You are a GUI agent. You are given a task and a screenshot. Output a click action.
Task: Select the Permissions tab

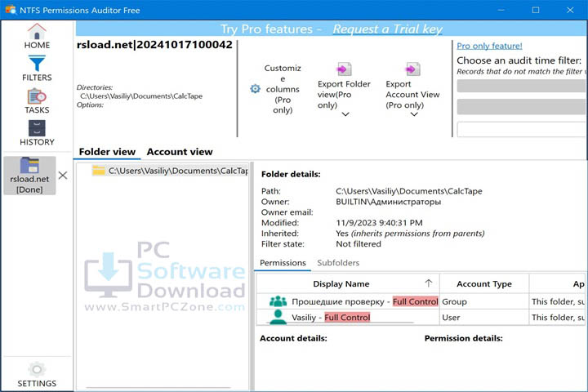pos(283,263)
